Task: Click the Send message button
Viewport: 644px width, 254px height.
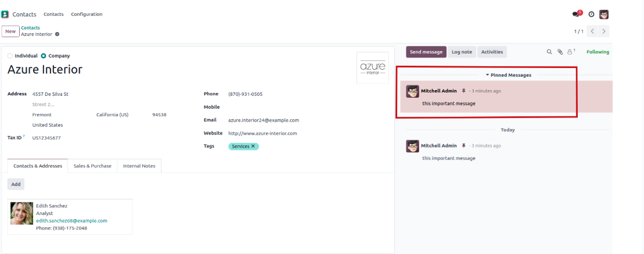Action: (x=426, y=52)
